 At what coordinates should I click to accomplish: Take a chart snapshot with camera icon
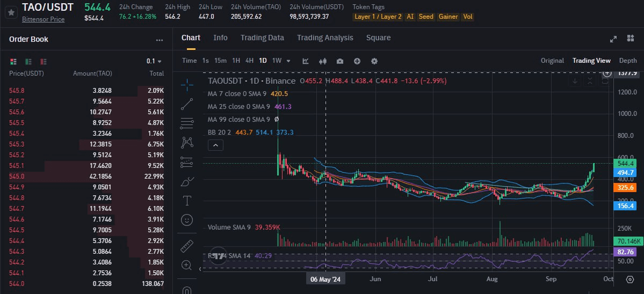click(339, 61)
